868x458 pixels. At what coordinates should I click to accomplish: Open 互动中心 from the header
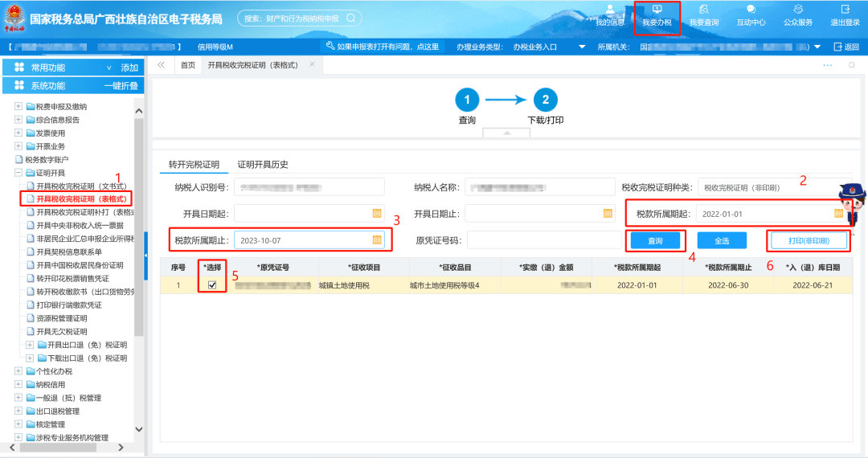(751, 15)
